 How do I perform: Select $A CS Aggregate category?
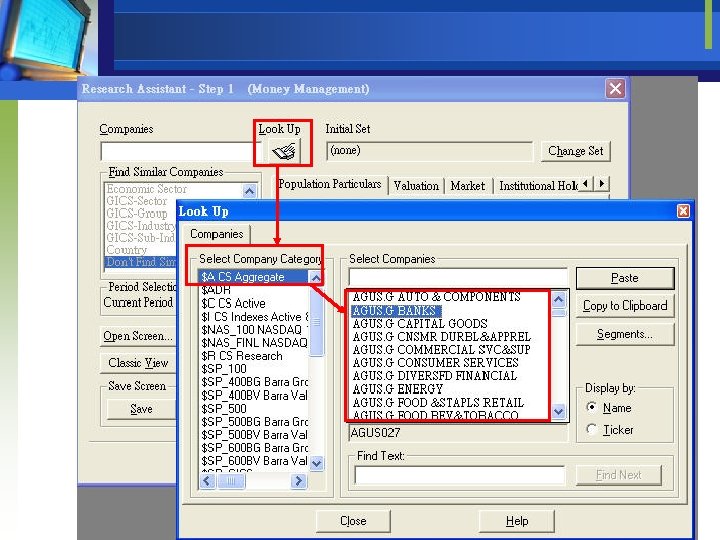pyautogui.click(x=253, y=277)
